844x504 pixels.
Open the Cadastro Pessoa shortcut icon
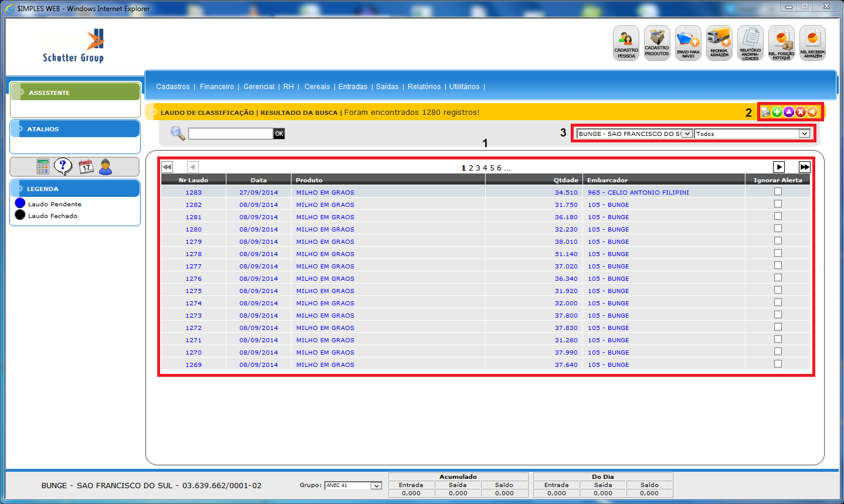[626, 43]
